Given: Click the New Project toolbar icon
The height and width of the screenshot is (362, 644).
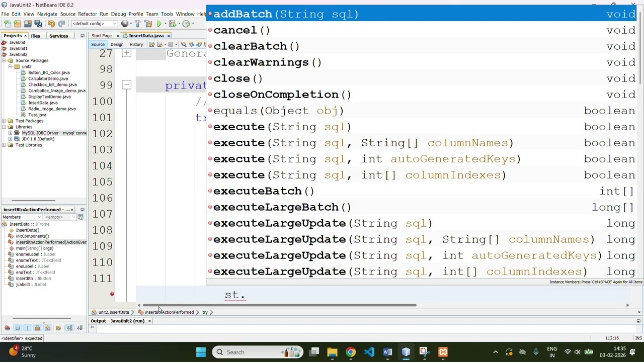Looking at the screenshot, I should tap(18, 24).
